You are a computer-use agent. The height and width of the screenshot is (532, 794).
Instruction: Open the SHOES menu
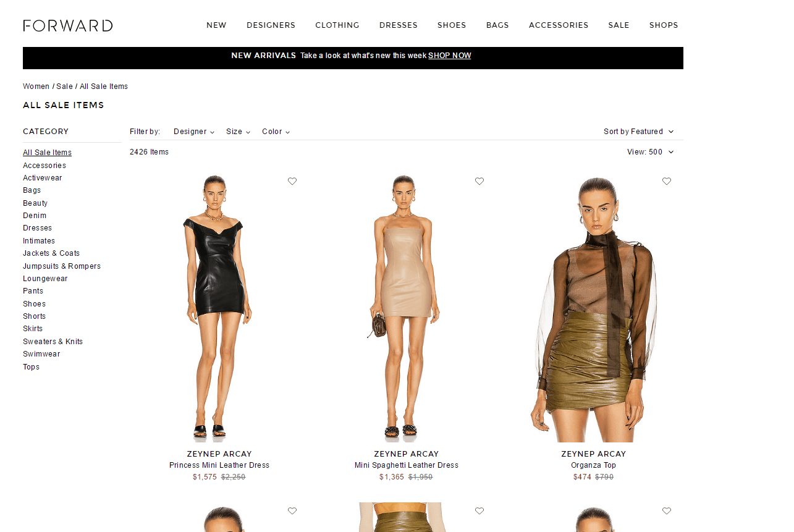[x=452, y=25]
